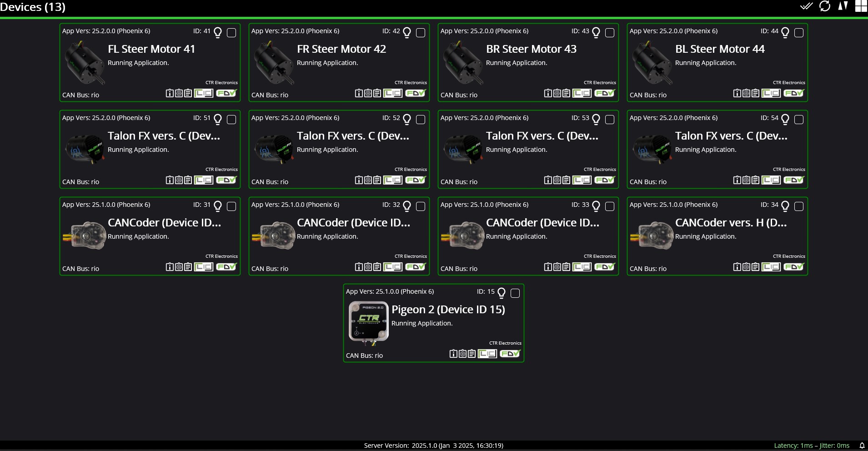Click the Latency 1ms Jitter 0ms readout

click(812, 446)
